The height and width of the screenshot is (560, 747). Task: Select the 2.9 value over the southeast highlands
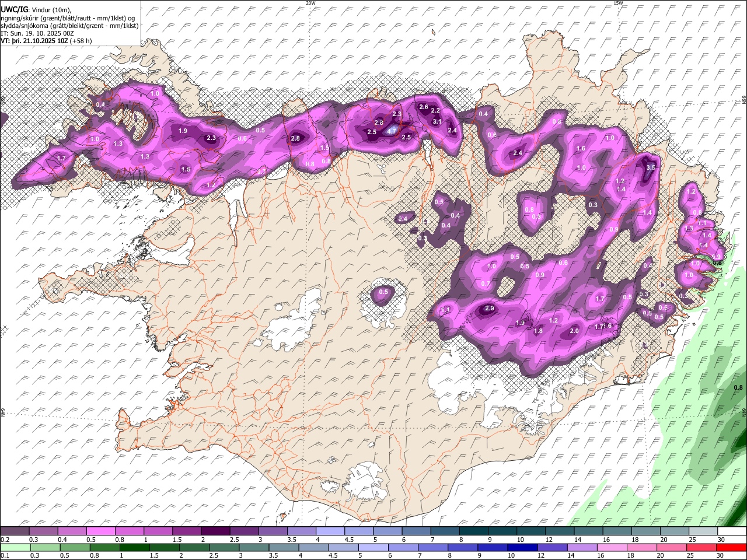[x=490, y=308]
